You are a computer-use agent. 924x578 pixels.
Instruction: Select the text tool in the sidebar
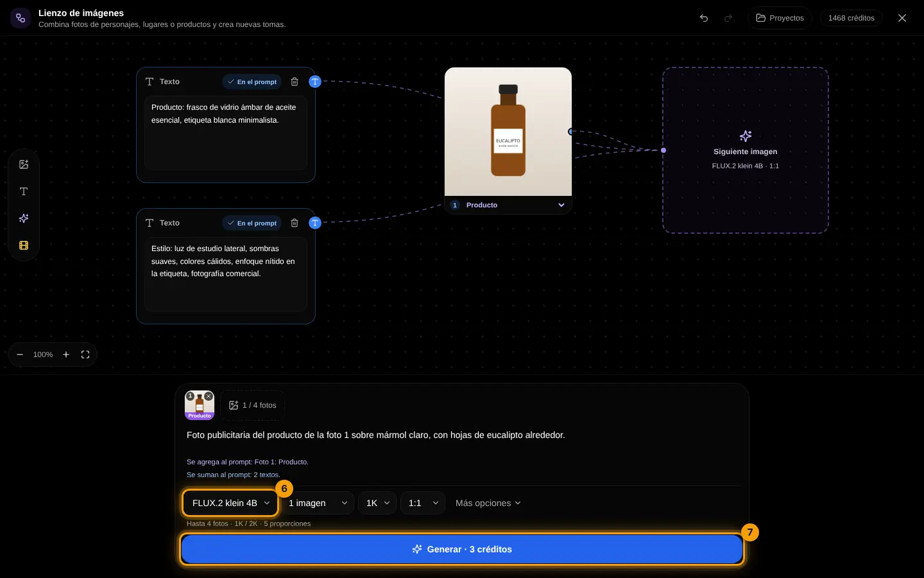click(x=24, y=191)
